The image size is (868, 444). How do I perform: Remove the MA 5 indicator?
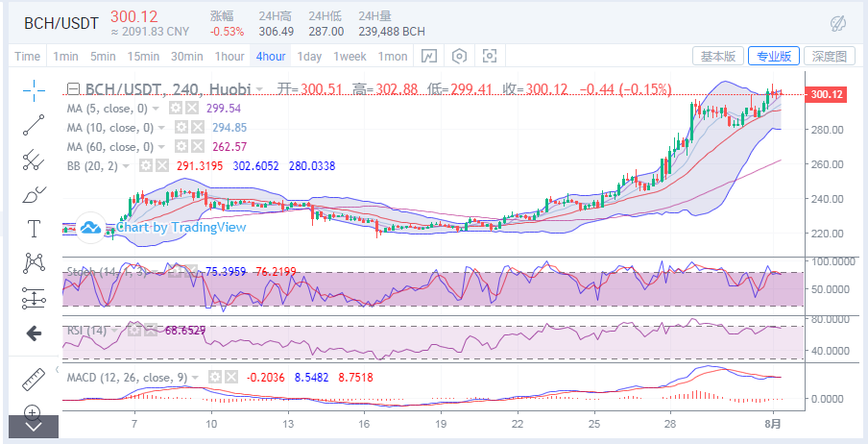pos(191,109)
